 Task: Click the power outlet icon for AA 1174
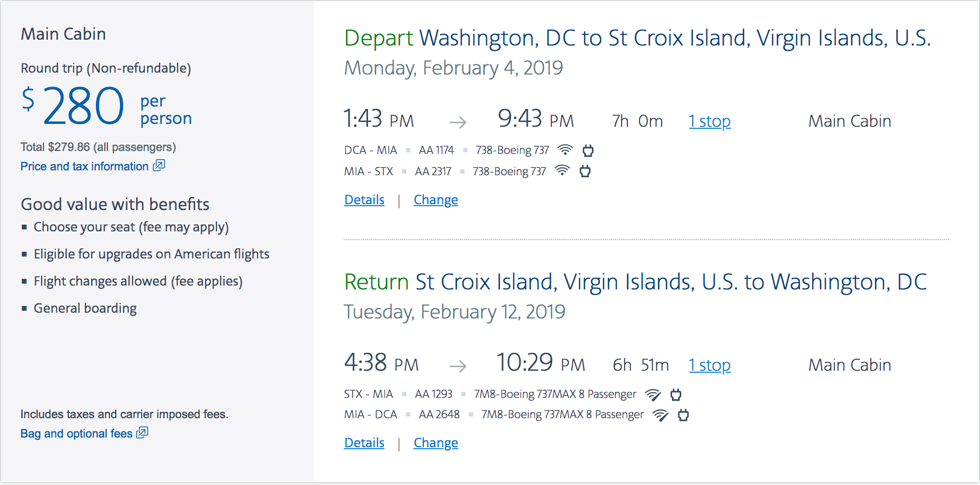pyautogui.click(x=588, y=151)
